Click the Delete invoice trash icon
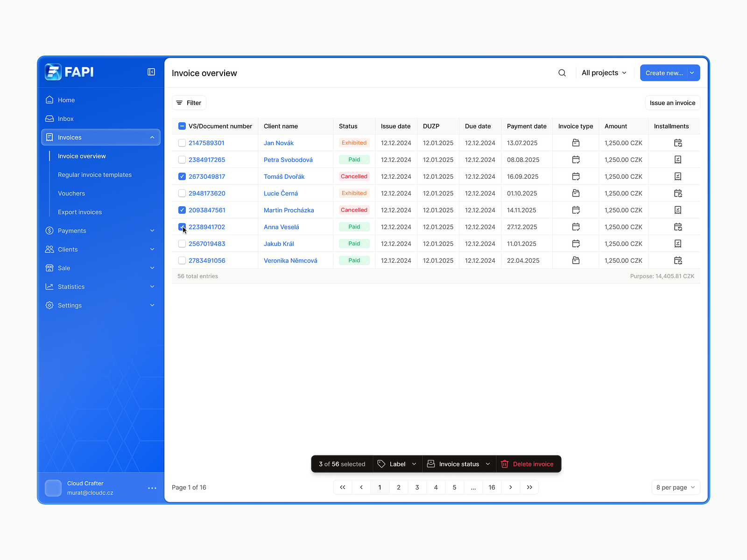Viewport: 747px width, 560px height. click(505, 464)
